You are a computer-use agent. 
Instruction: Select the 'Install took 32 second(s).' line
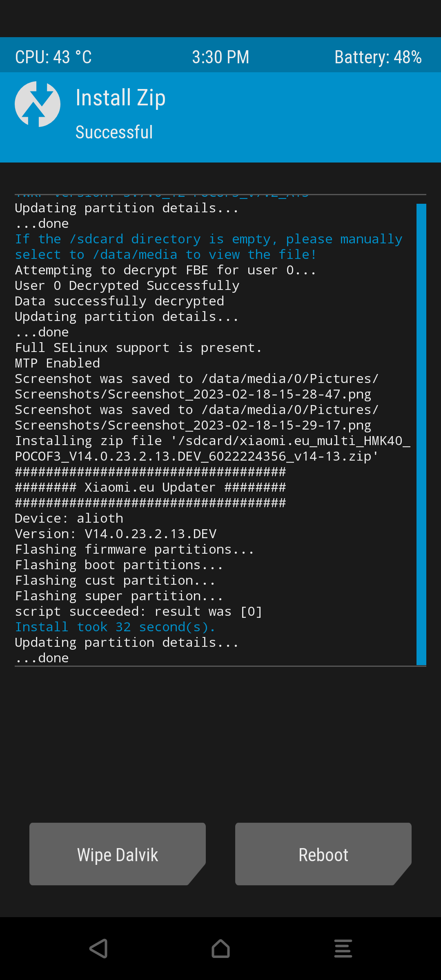pyautogui.click(x=115, y=627)
